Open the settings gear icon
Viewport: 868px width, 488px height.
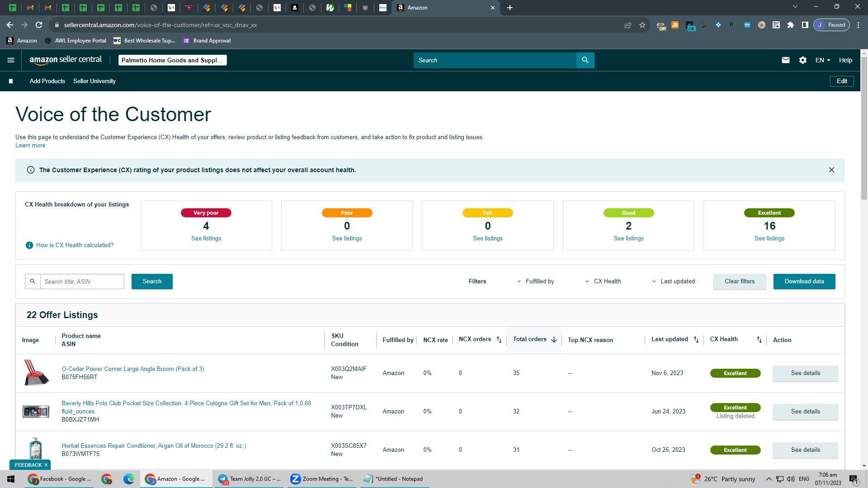tap(803, 60)
